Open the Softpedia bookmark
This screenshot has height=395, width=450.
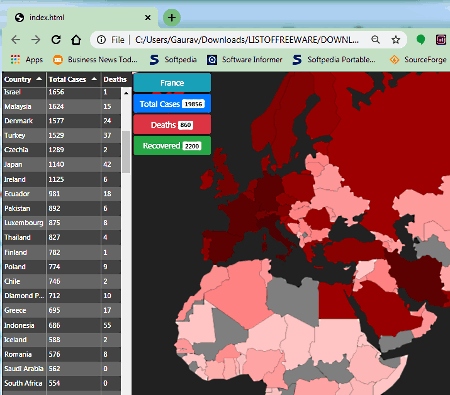[173, 60]
